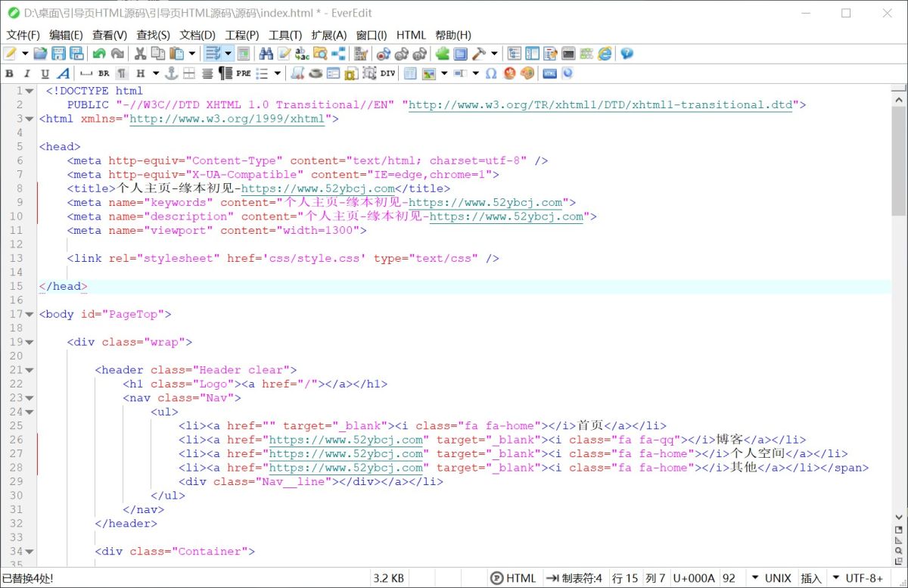908x588 pixels.
Task: Open the 查看(V) menu
Action: coord(110,35)
